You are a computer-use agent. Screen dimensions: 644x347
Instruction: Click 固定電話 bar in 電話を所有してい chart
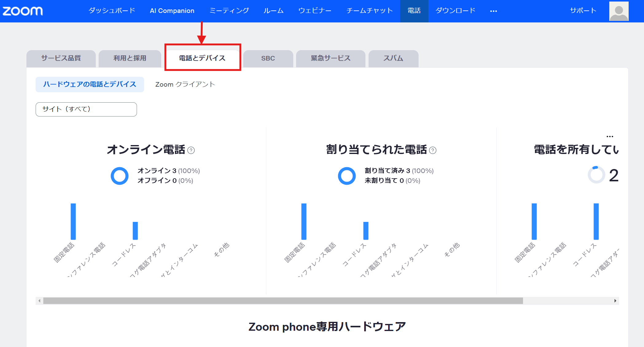tap(534, 221)
